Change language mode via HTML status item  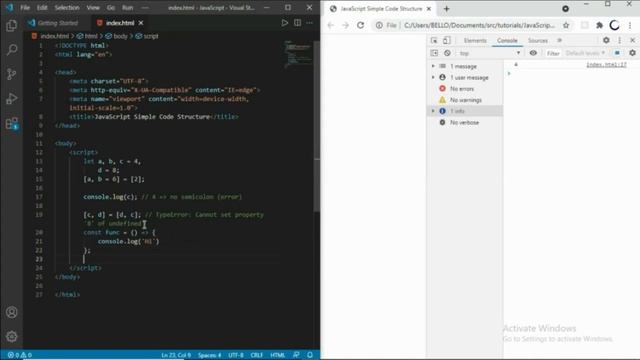click(278, 355)
